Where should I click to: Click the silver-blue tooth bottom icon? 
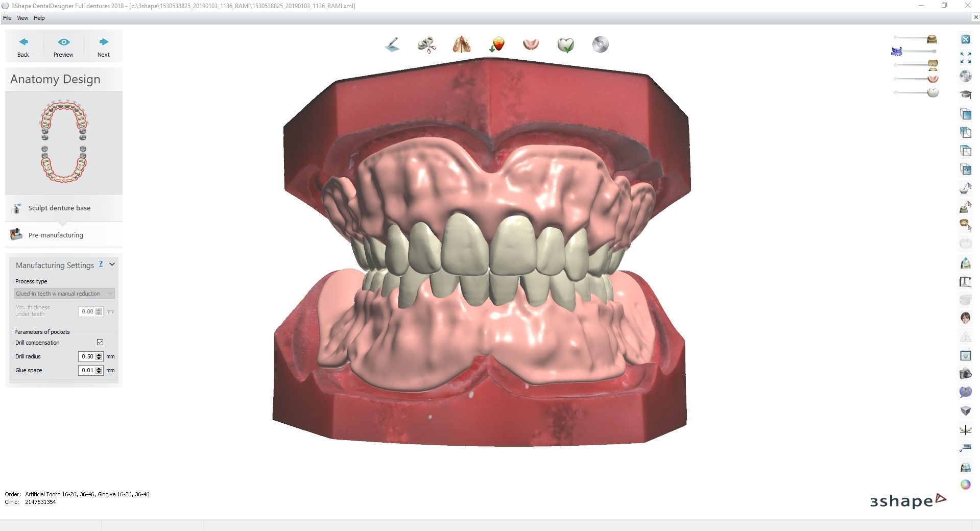click(966, 467)
